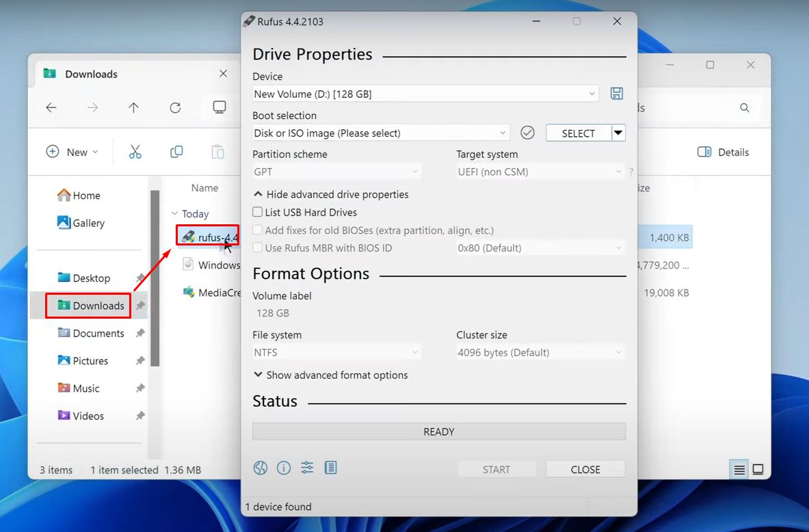The image size is (809, 532).
Task: Click the pin icon next to Documents
Action: click(x=140, y=333)
